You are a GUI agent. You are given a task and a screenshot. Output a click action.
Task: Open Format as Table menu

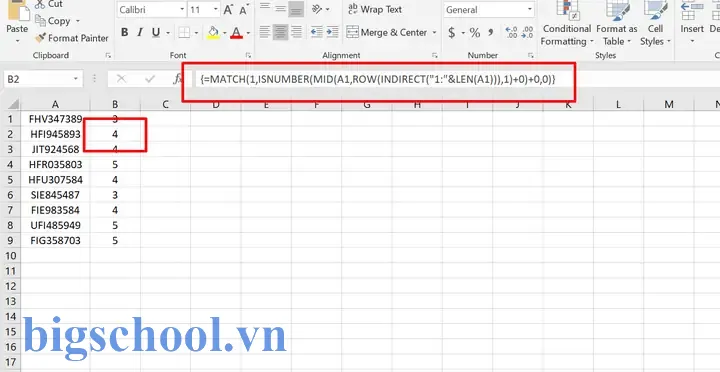[x=616, y=24]
